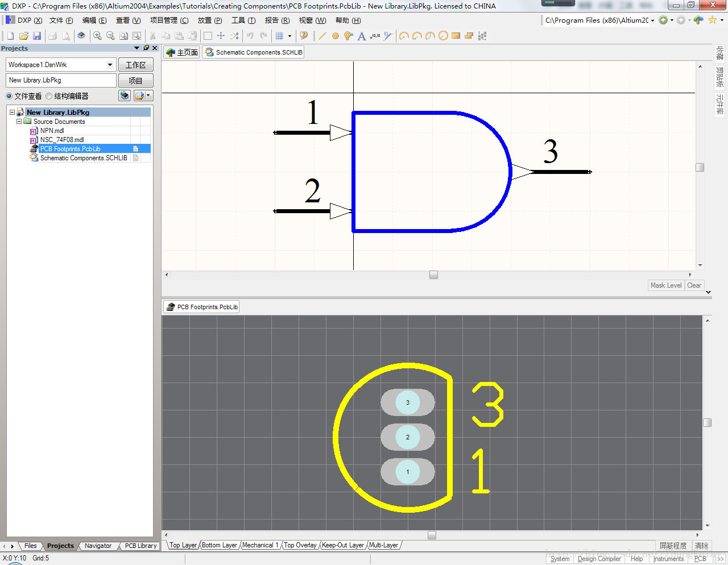Click the Save disk icon
Image resolution: width=728 pixels, height=565 pixels.
(x=37, y=36)
